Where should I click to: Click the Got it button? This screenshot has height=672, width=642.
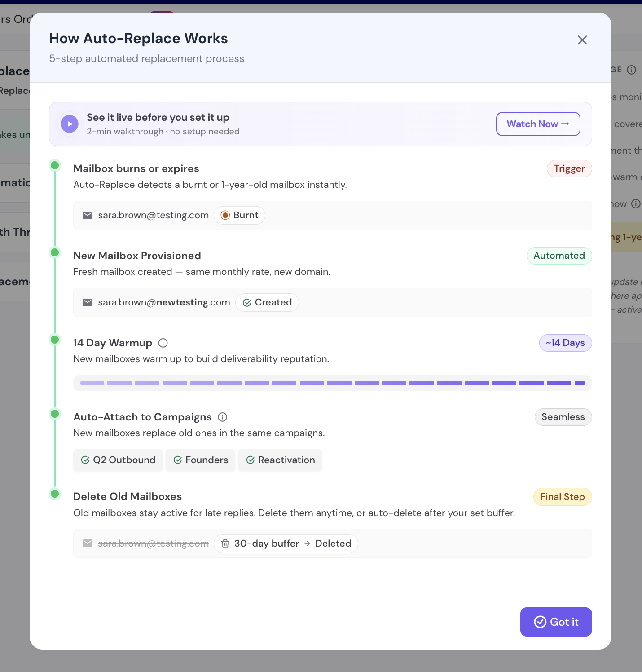(x=556, y=622)
